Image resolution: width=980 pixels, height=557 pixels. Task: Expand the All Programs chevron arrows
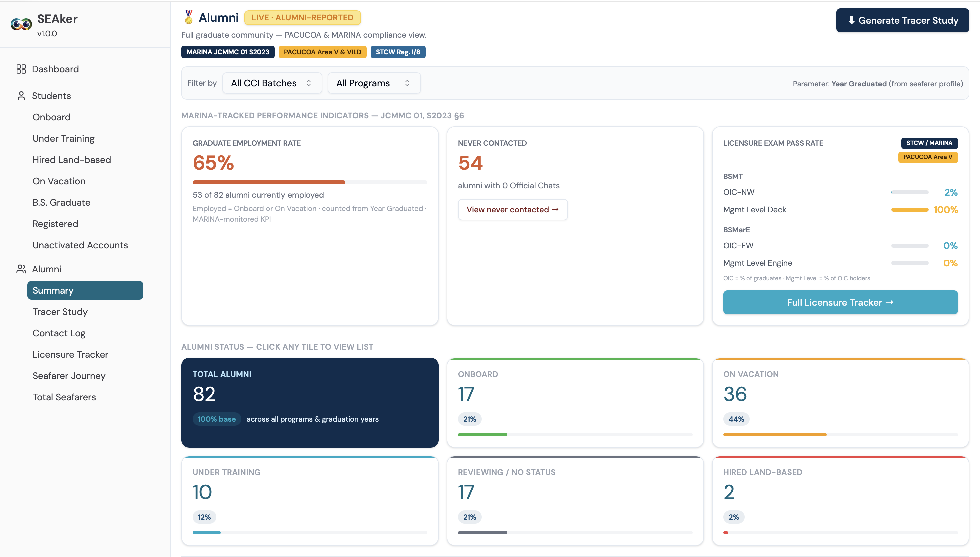407,83
